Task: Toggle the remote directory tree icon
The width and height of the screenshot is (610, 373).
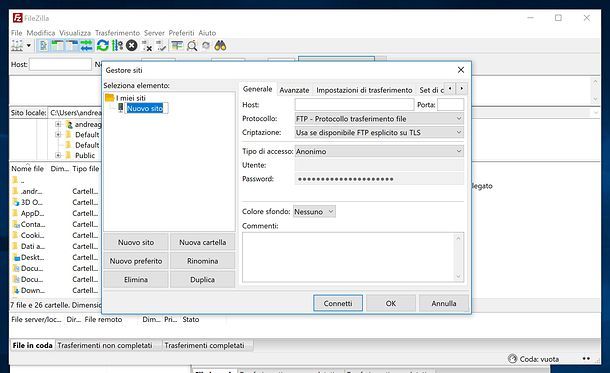Action: 72,46
